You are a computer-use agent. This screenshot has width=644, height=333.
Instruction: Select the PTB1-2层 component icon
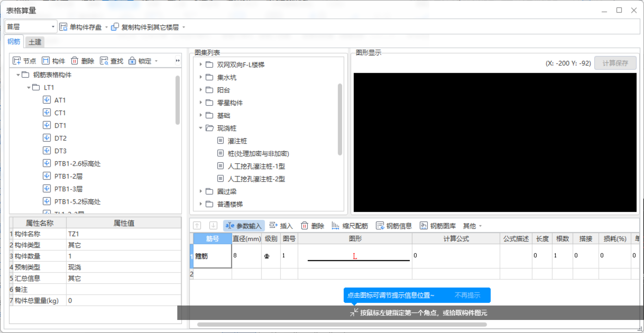(x=47, y=176)
